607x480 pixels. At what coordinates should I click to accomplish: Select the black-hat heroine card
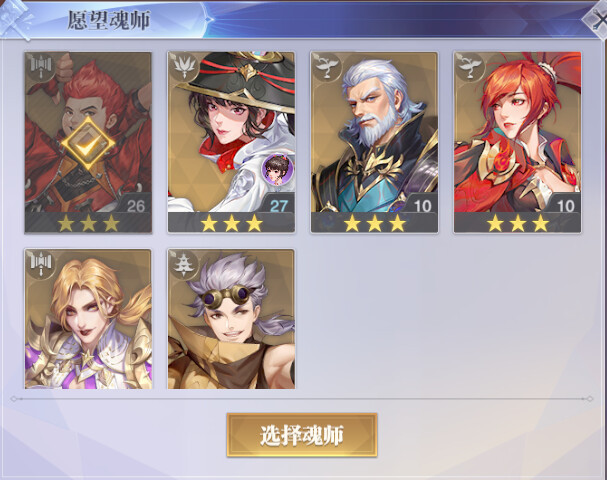click(x=231, y=143)
